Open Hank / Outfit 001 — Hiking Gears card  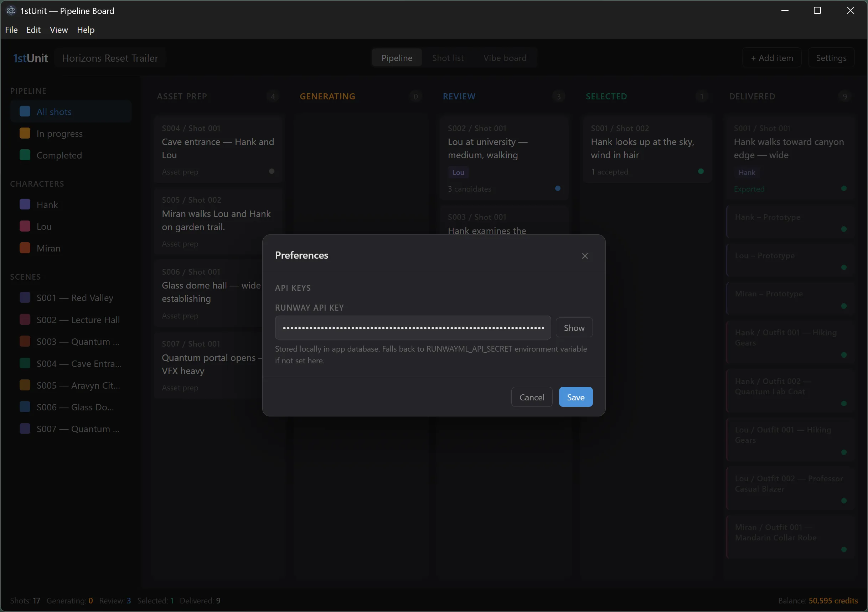(790, 342)
